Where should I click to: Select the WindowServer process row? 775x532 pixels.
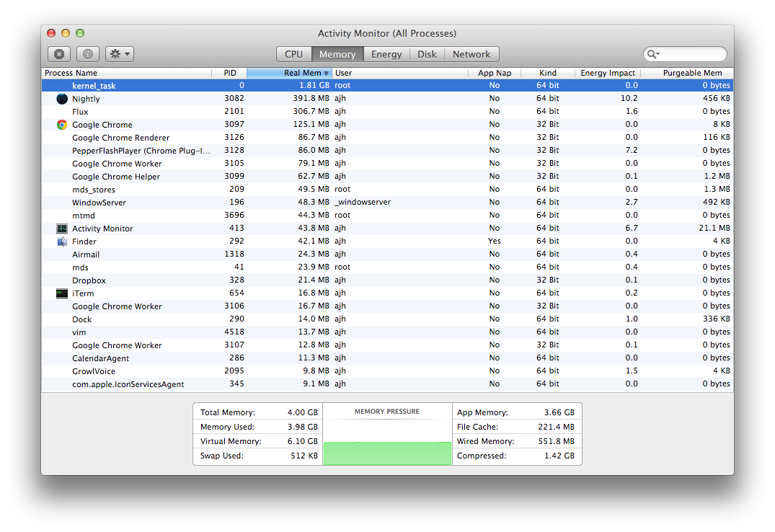click(388, 203)
